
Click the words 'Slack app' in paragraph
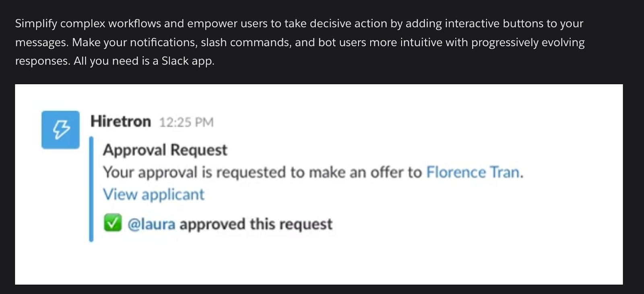click(x=188, y=61)
